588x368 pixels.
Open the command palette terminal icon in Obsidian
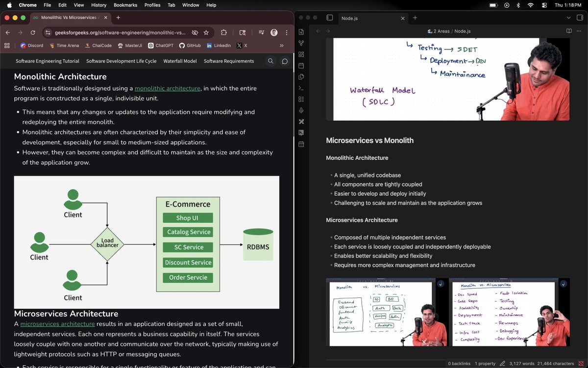coord(301,88)
